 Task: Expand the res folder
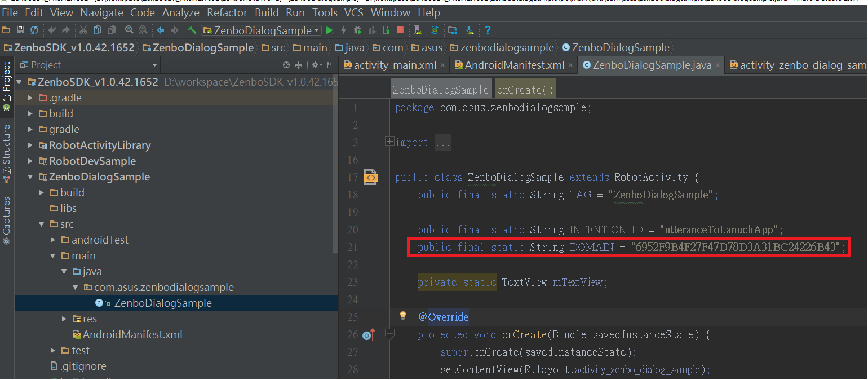point(64,319)
